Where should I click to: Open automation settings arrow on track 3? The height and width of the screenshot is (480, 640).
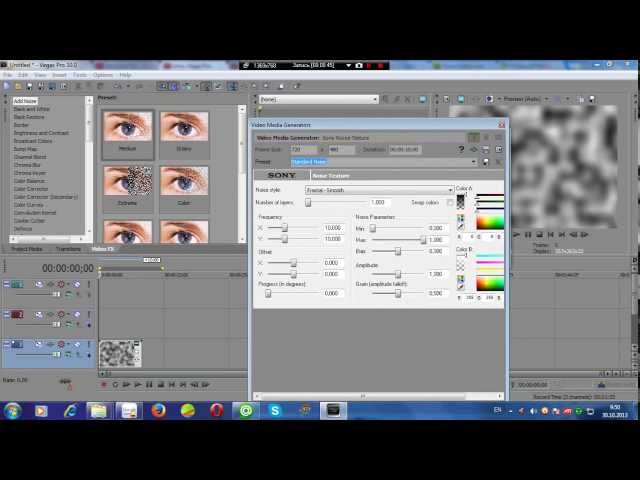68,344
